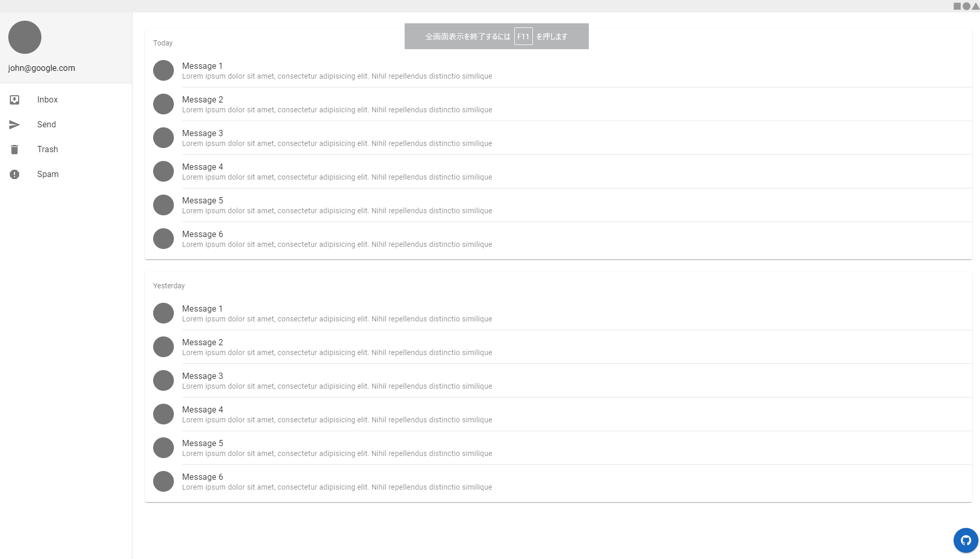
Task: Open Message 1 title under Today
Action: (x=202, y=66)
